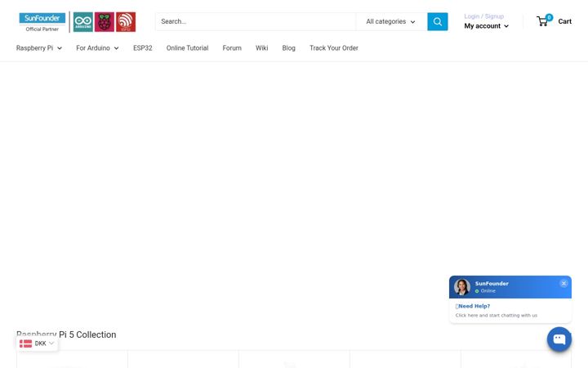The width and height of the screenshot is (588, 368).
Task: Go to the Online Tutorial page
Action: coord(187,48)
